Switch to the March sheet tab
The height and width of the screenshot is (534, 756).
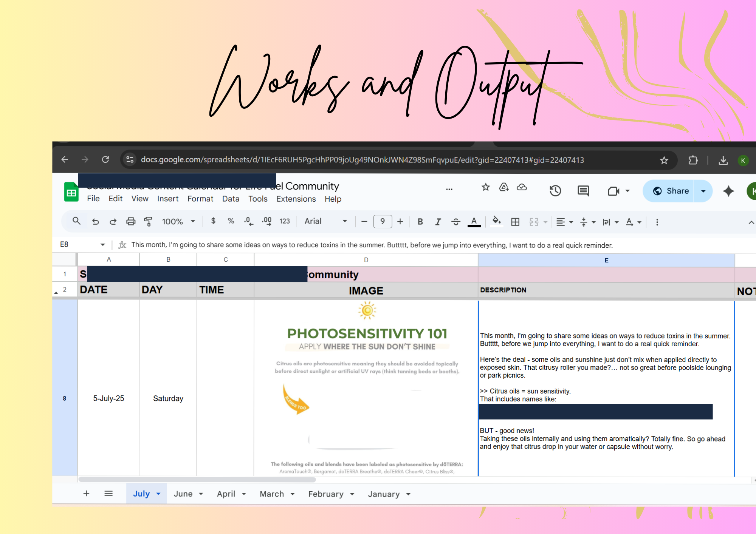tap(271, 494)
